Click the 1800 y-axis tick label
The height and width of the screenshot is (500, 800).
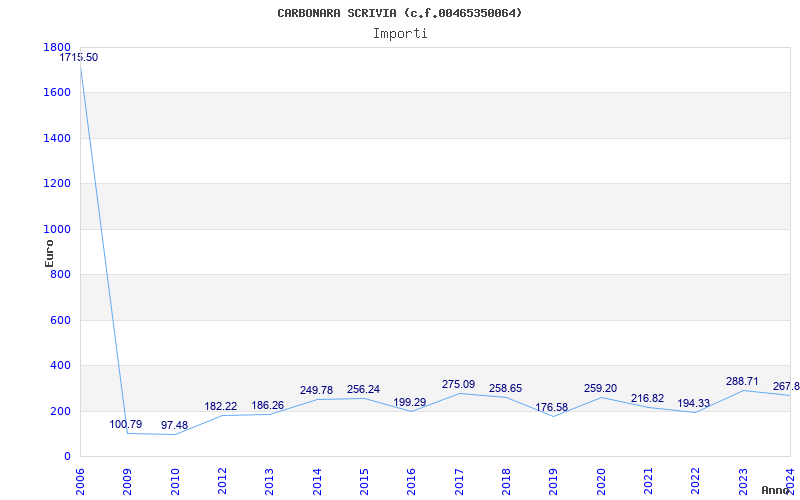tap(57, 47)
